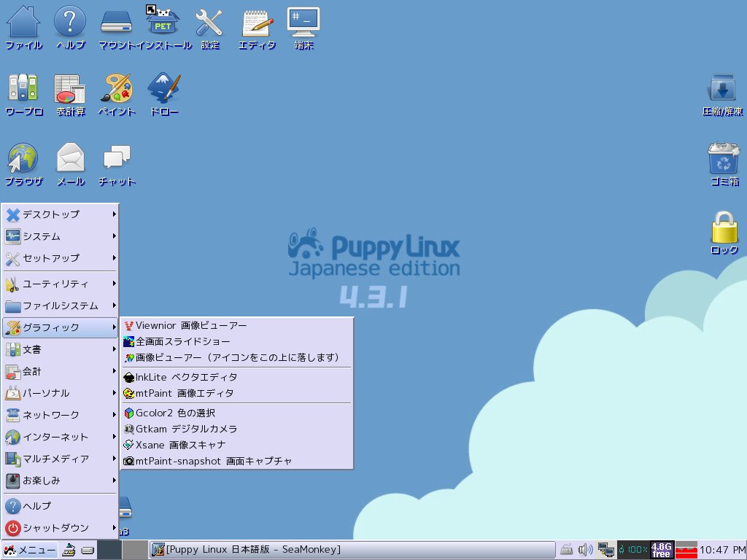Click the keyboard tray icon left of speaker
The height and width of the screenshot is (560, 747).
(566, 550)
